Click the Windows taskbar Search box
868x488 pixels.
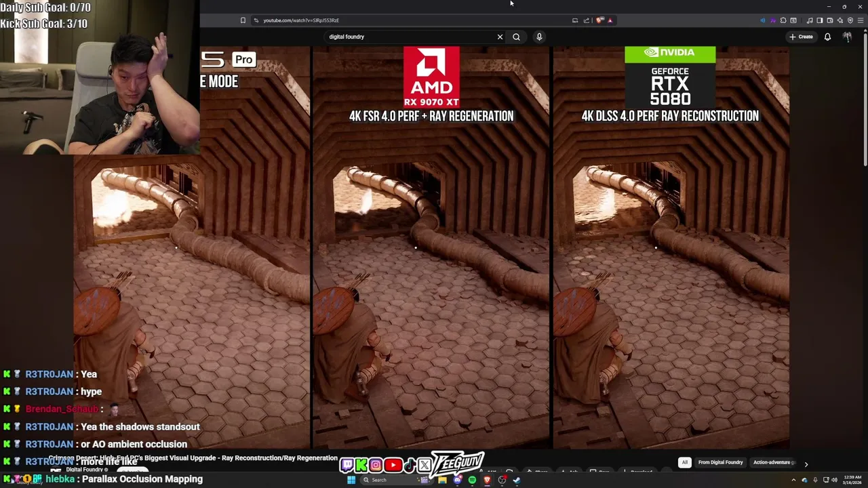click(397, 480)
